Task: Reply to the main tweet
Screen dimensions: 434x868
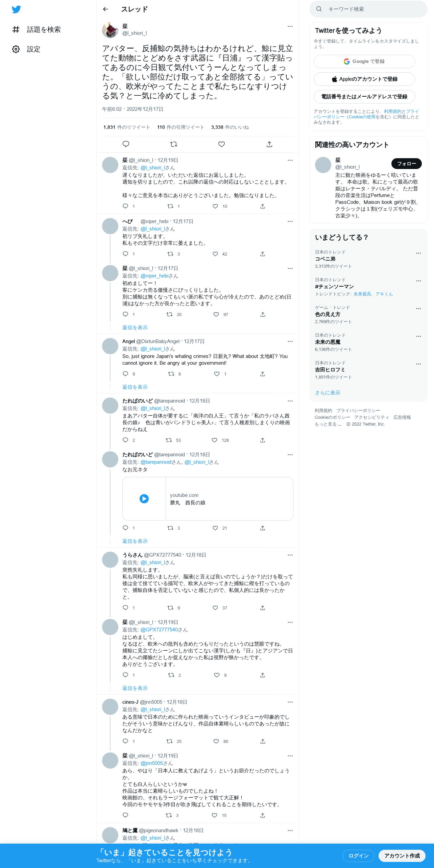Action: (x=126, y=144)
